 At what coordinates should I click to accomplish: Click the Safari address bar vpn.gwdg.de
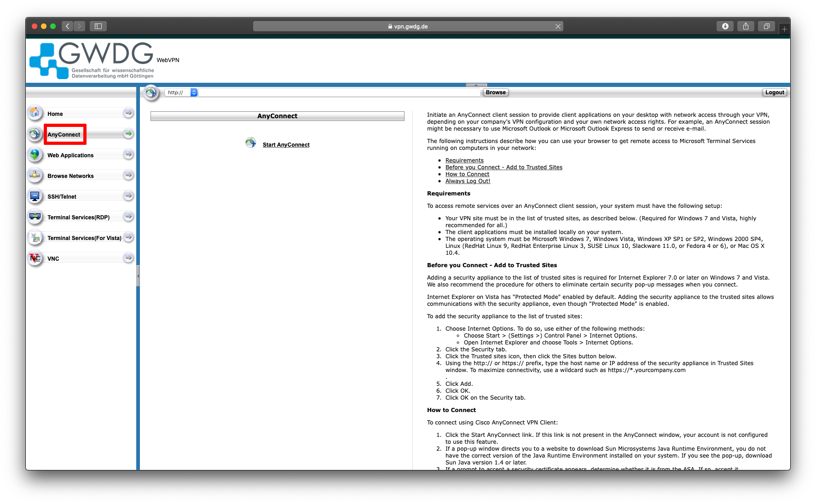(x=408, y=27)
